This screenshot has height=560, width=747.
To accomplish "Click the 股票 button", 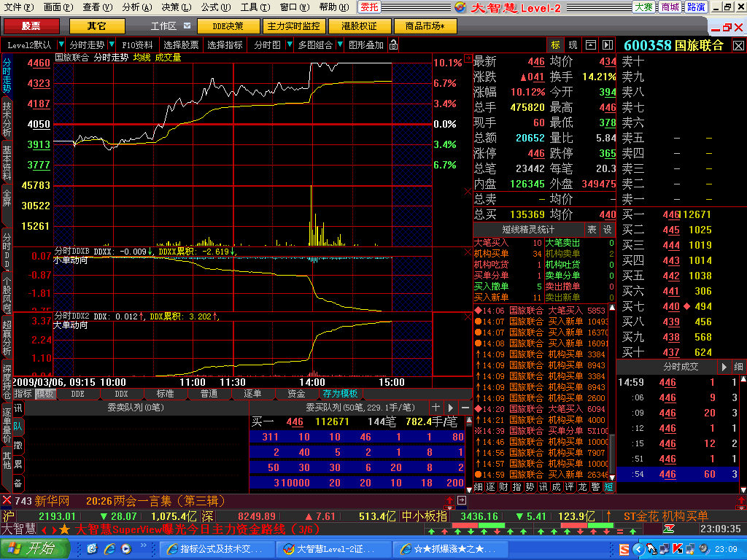I will pos(31,26).
